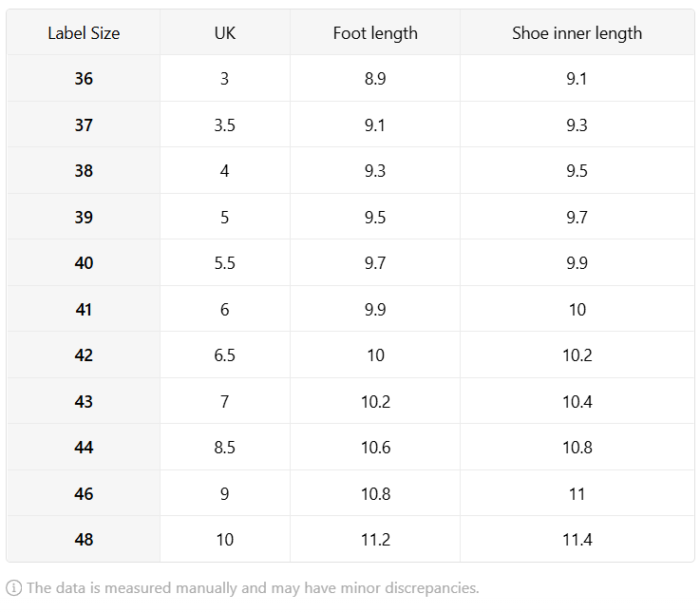Click label size 44 cell
The height and width of the screenshot is (613, 700).
tap(84, 448)
